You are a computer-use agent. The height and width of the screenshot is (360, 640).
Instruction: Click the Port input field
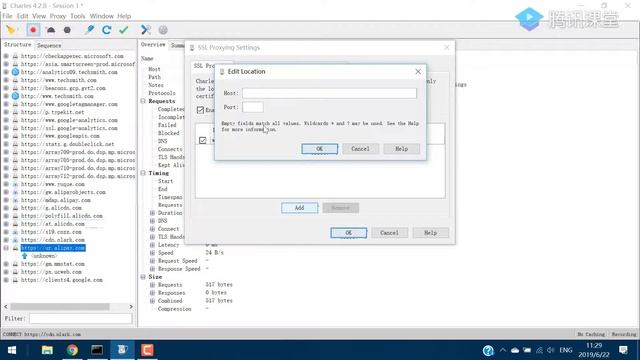(x=253, y=107)
